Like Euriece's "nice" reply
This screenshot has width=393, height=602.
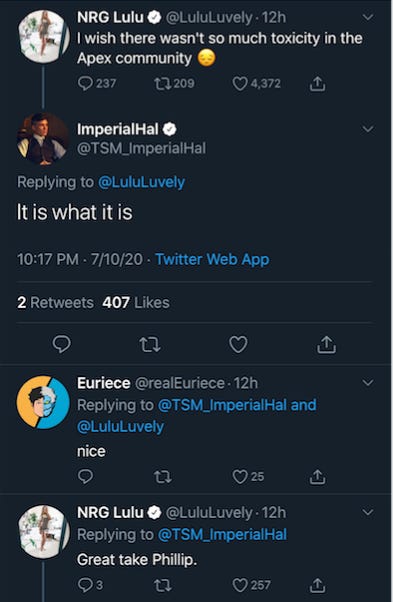(240, 476)
